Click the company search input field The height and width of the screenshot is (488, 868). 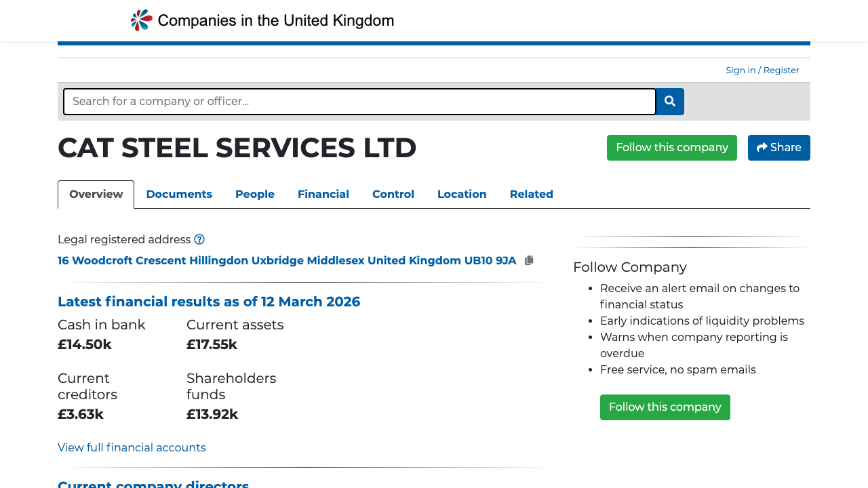(x=359, y=101)
